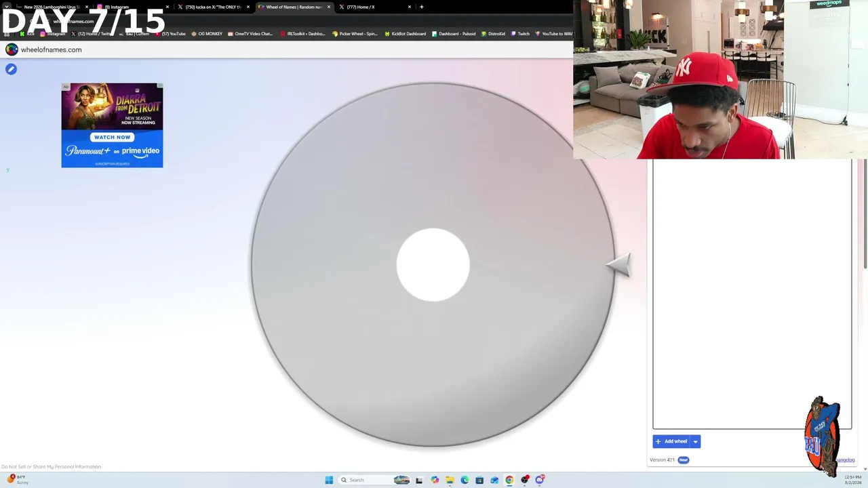The width and height of the screenshot is (868, 488).
Task: Click the wheel's white center hub
Action: (433, 264)
